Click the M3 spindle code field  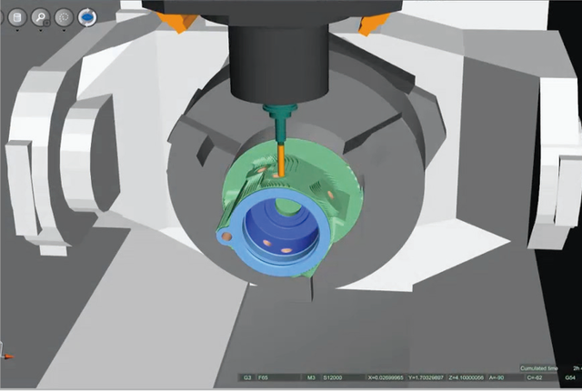pos(311,377)
